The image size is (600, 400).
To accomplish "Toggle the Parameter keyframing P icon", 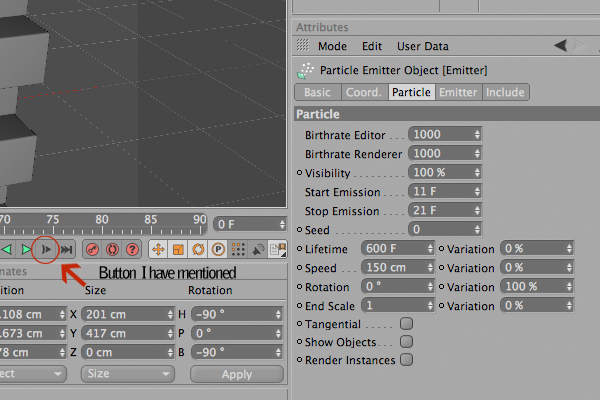I will click(218, 250).
